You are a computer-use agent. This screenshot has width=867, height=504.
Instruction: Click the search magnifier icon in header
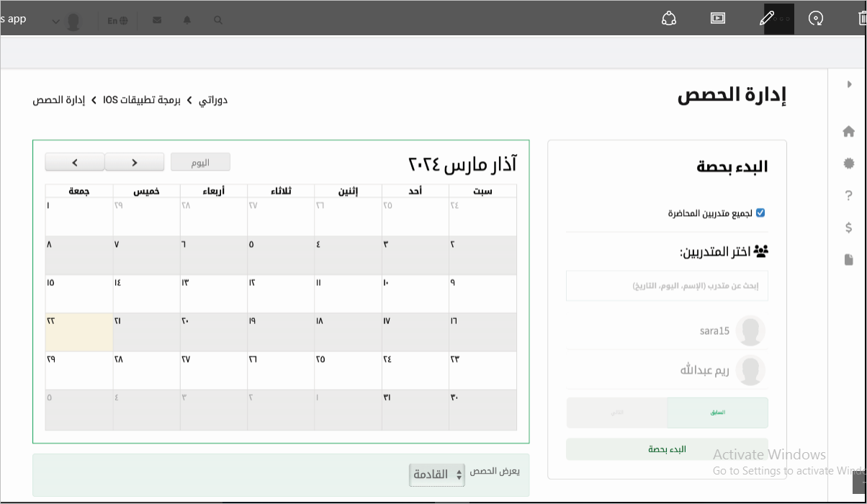pyautogui.click(x=218, y=20)
